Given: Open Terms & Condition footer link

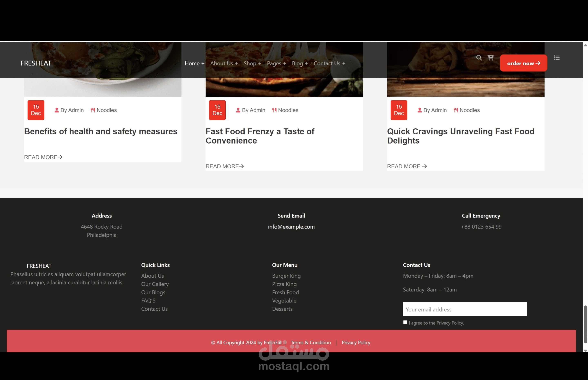Looking at the screenshot, I should [311, 342].
